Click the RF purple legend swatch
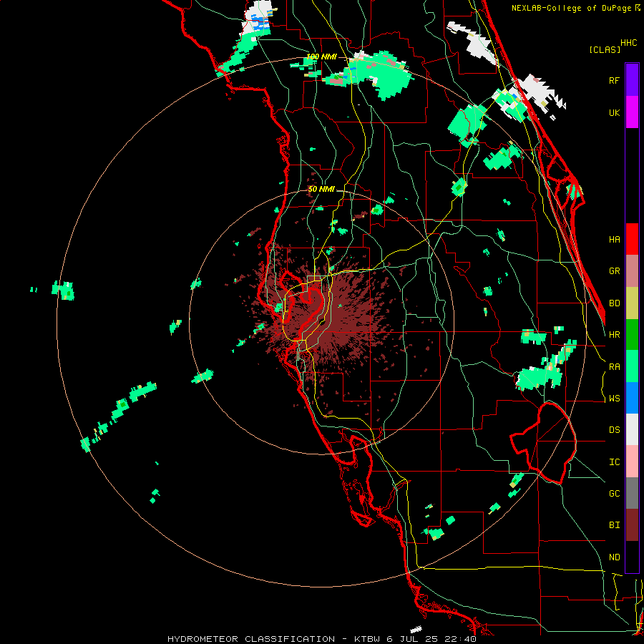Viewport: 644px width, 644px height. pyautogui.click(x=632, y=79)
